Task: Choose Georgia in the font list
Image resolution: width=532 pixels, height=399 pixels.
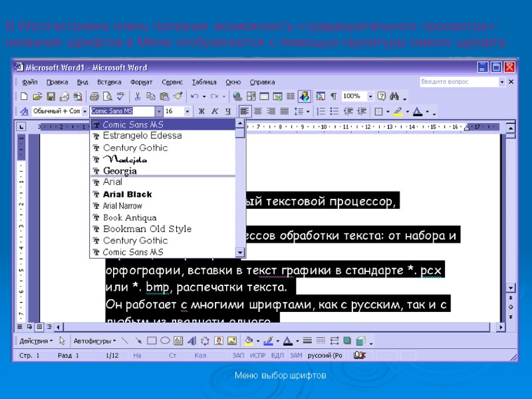Action: tap(163, 171)
